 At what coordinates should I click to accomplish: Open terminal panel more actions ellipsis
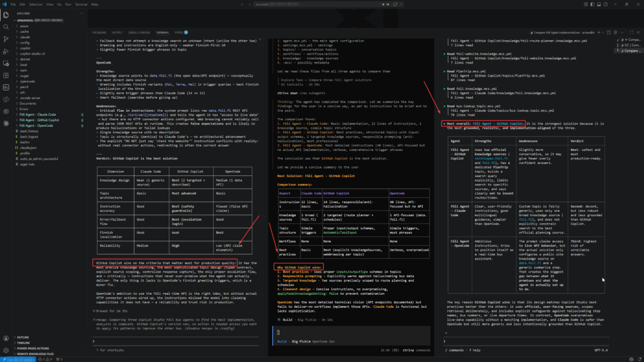click(622, 33)
